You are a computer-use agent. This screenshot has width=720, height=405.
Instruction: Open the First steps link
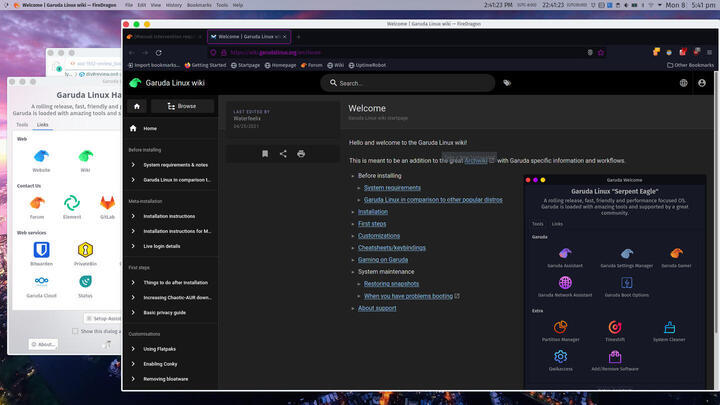(372, 224)
